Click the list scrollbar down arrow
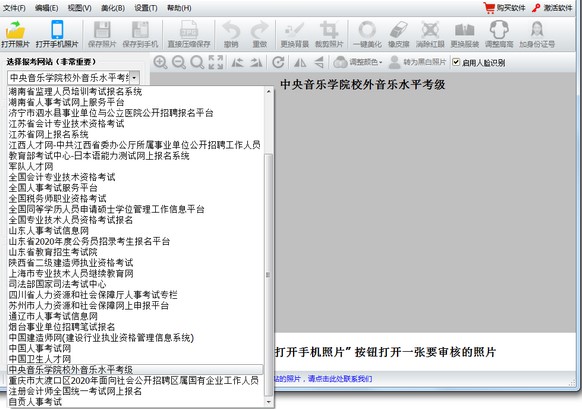The height and width of the screenshot is (409, 582). click(268, 402)
